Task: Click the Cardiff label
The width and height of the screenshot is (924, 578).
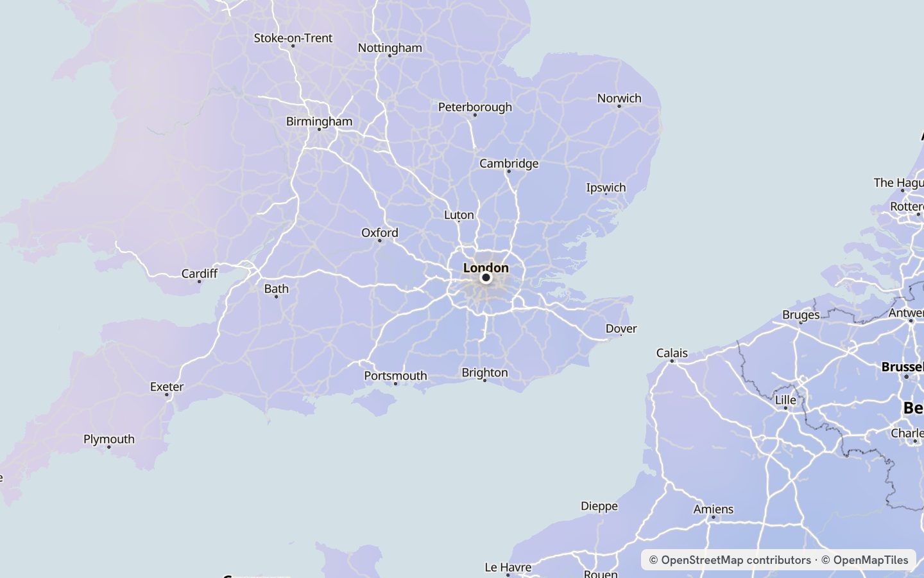Action: [200, 274]
